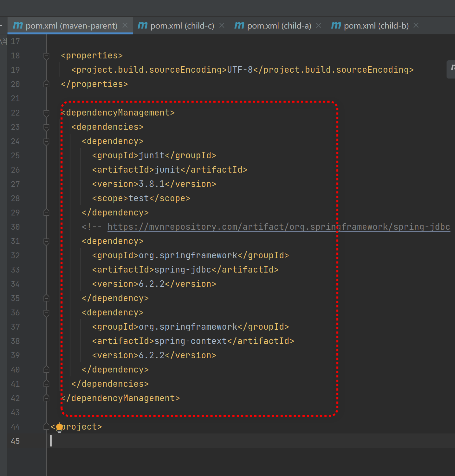Screen dimensions: 455x476
Task: Collapse spring-context dependency at line 36
Action: point(46,313)
